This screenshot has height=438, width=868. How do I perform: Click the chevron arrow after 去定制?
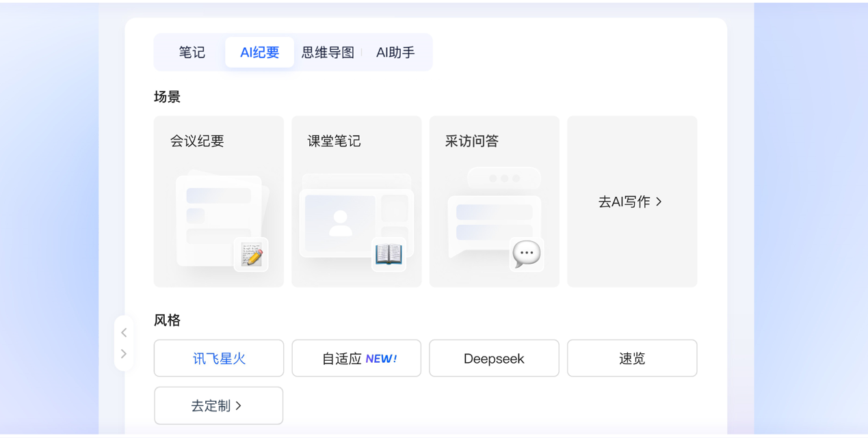pos(239,406)
